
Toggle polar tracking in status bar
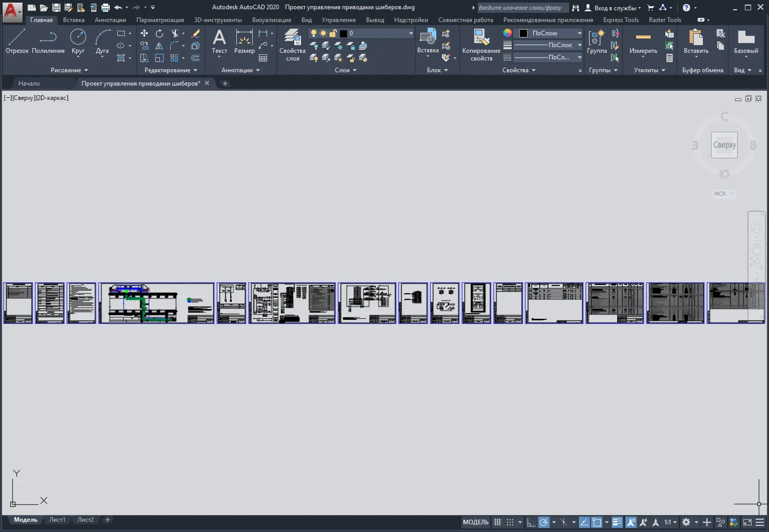pos(544,522)
